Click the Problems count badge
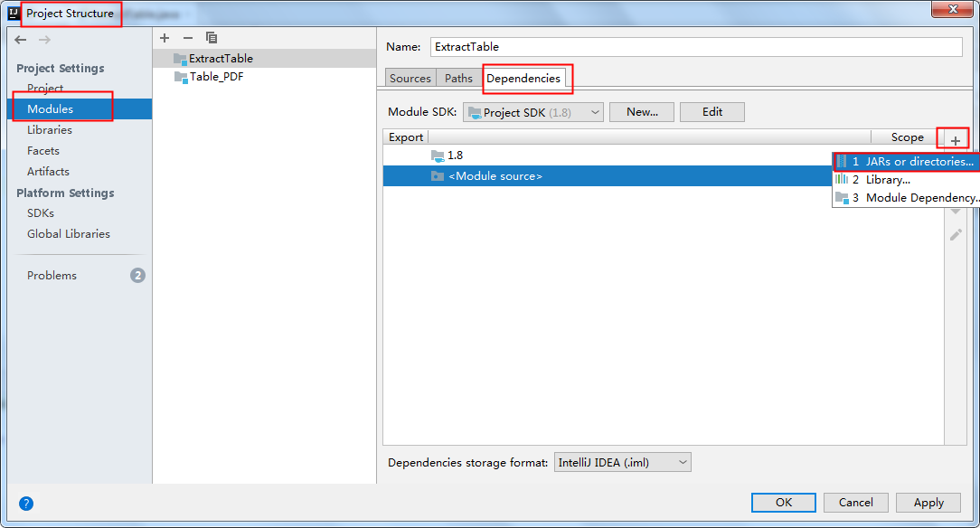 tap(137, 276)
